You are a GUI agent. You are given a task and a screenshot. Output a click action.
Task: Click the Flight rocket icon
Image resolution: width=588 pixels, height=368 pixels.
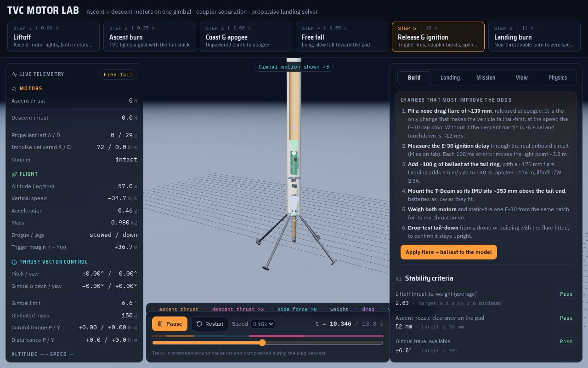14,174
